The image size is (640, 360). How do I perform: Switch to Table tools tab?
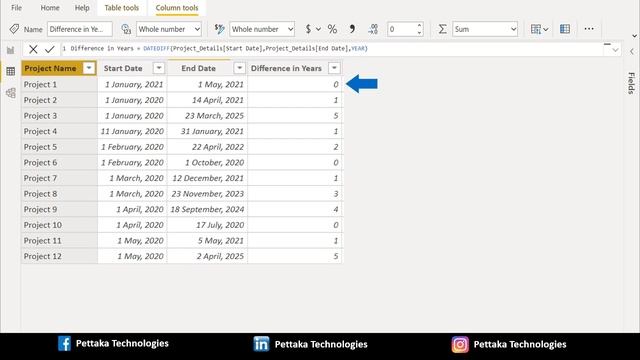122,8
